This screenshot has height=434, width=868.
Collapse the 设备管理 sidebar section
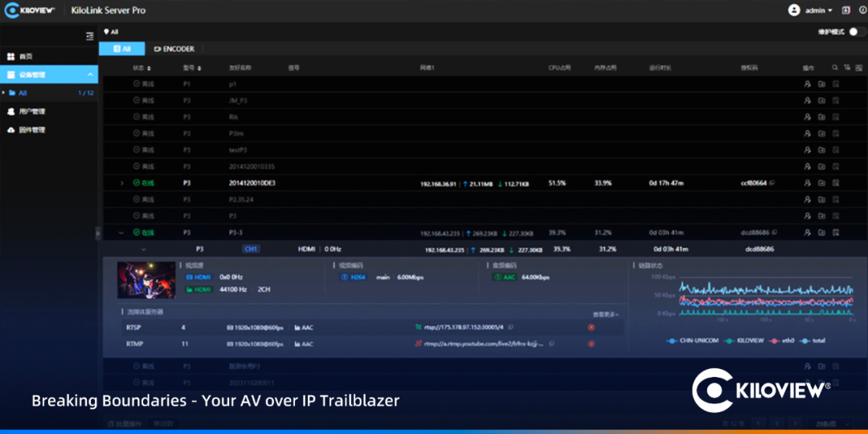pyautogui.click(x=90, y=75)
